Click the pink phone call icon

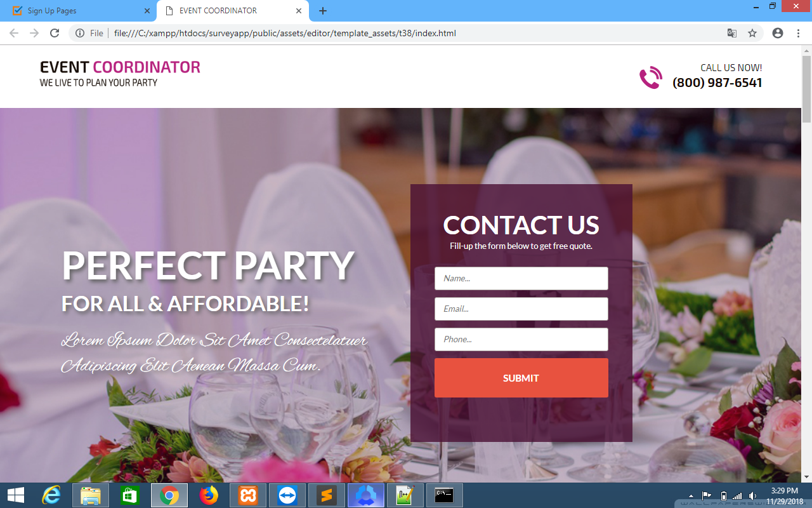(651, 77)
